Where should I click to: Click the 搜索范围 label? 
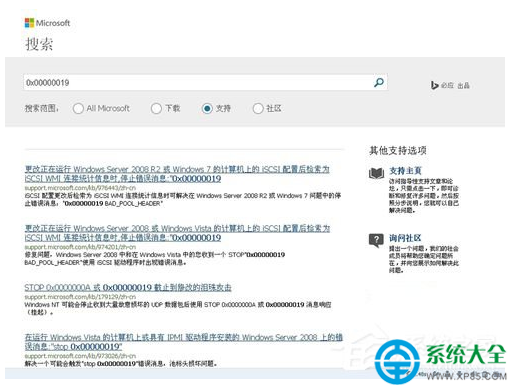pos(42,108)
